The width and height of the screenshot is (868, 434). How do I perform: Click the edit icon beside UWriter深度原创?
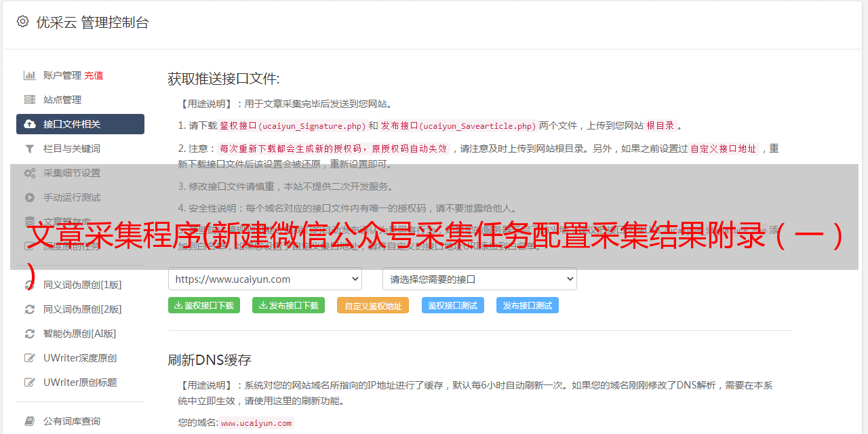click(x=30, y=358)
